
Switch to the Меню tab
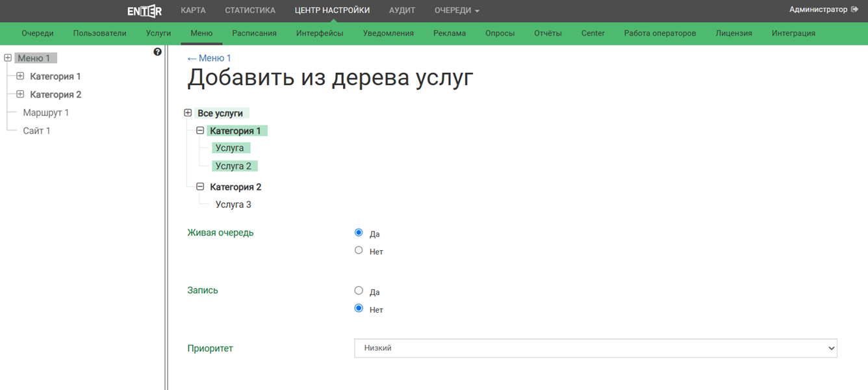[201, 33]
